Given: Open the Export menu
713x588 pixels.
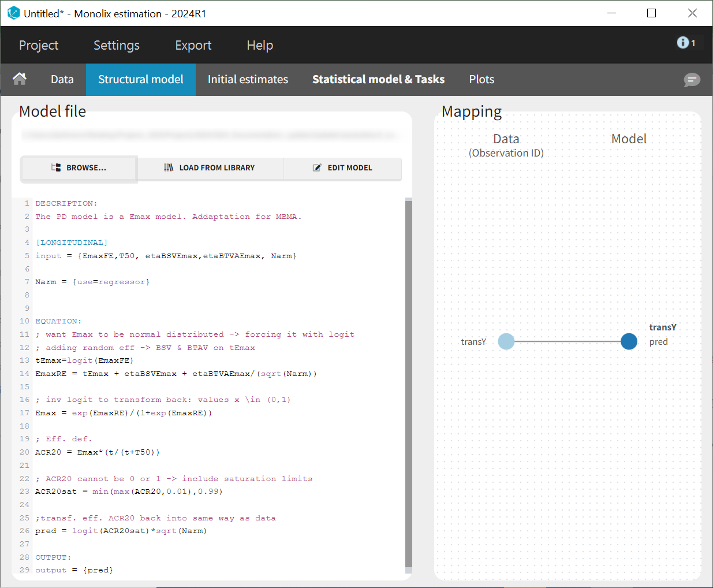Looking at the screenshot, I should pyautogui.click(x=193, y=45).
